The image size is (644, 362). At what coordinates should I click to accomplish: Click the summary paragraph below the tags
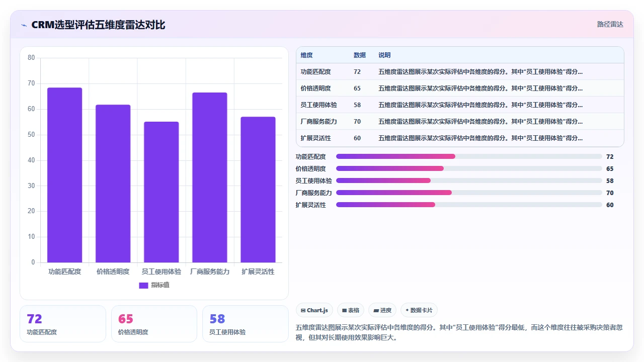(459, 332)
